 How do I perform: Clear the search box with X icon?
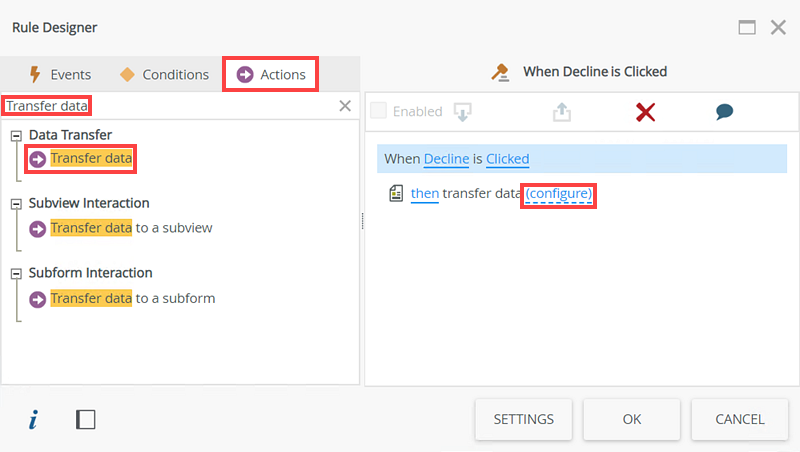click(x=345, y=106)
